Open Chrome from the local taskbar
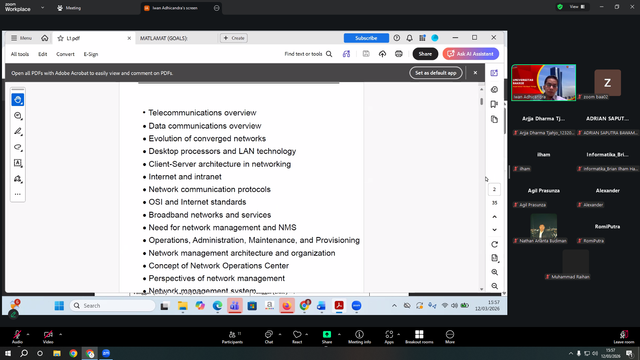The image size is (640, 360). tap(73, 353)
